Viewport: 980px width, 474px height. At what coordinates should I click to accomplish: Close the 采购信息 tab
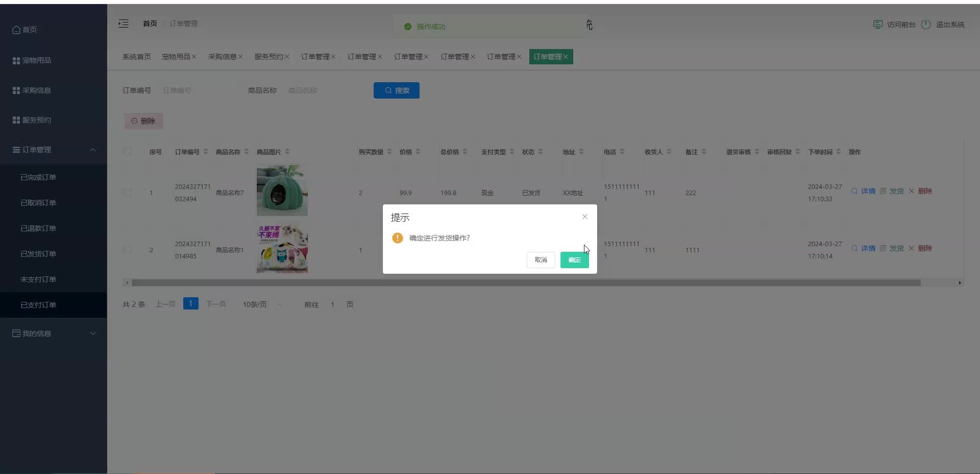240,57
